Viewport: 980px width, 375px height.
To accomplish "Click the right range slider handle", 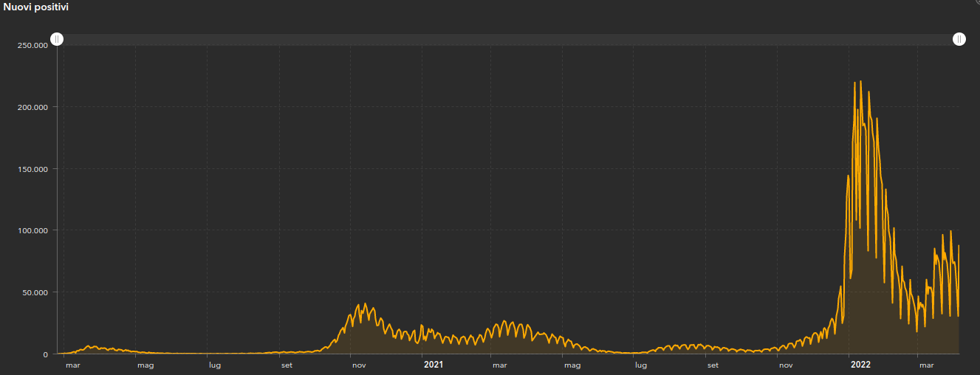I will (x=959, y=39).
